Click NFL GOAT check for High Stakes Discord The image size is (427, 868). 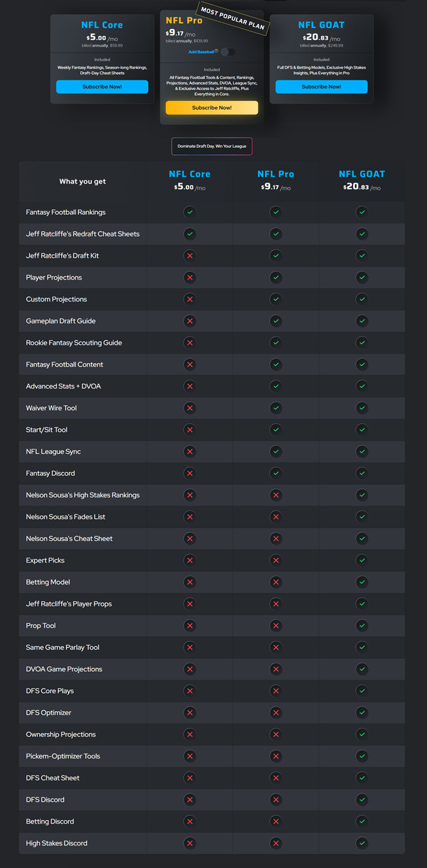pos(362,843)
